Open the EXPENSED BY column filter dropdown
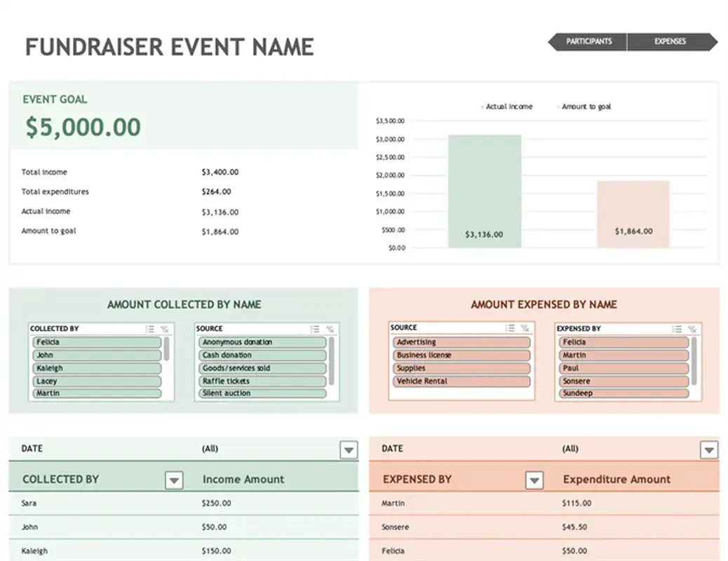This screenshot has width=728, height=561. (x=535, y=480)
